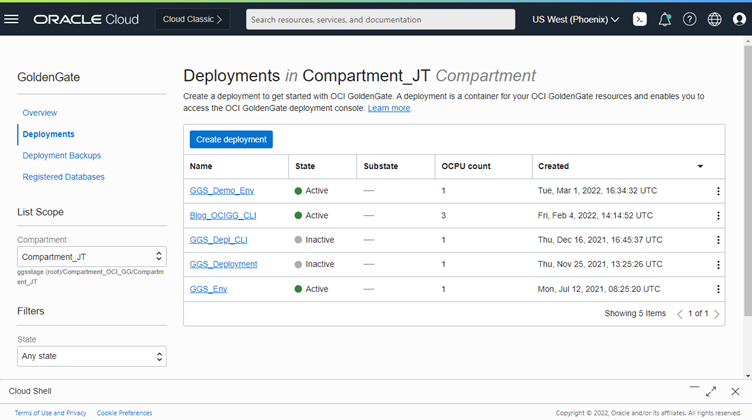Expand the US West (Phoenix) region selector
This screenshot has width=752, height=420.
(576, 19)
